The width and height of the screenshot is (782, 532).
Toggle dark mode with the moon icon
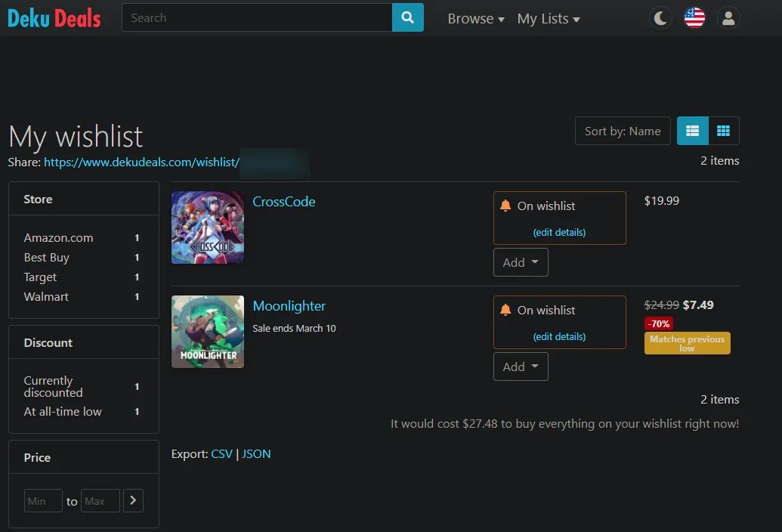click(660, 17)
